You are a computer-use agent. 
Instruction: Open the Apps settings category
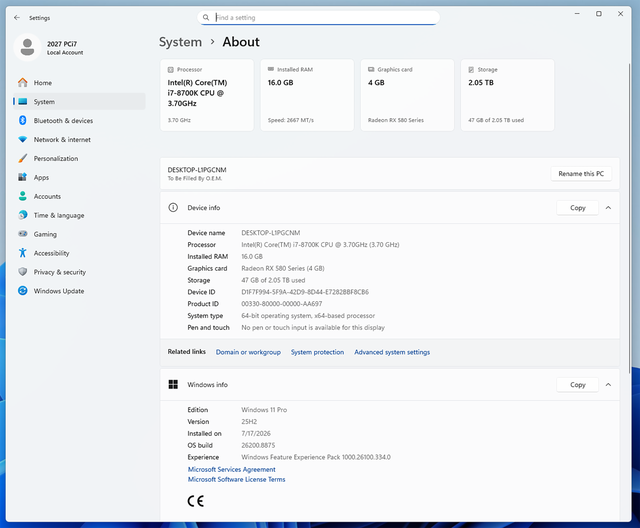click(x=79, y=177)
